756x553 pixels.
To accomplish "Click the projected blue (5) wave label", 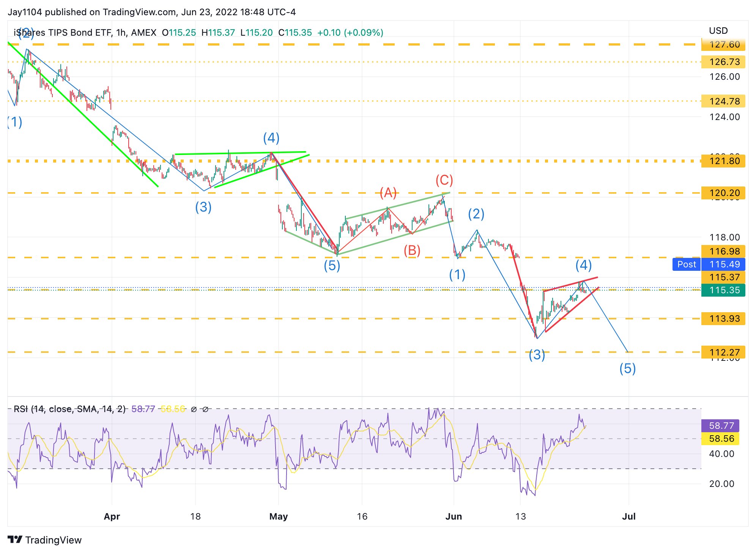I will (x=627, y=368).
